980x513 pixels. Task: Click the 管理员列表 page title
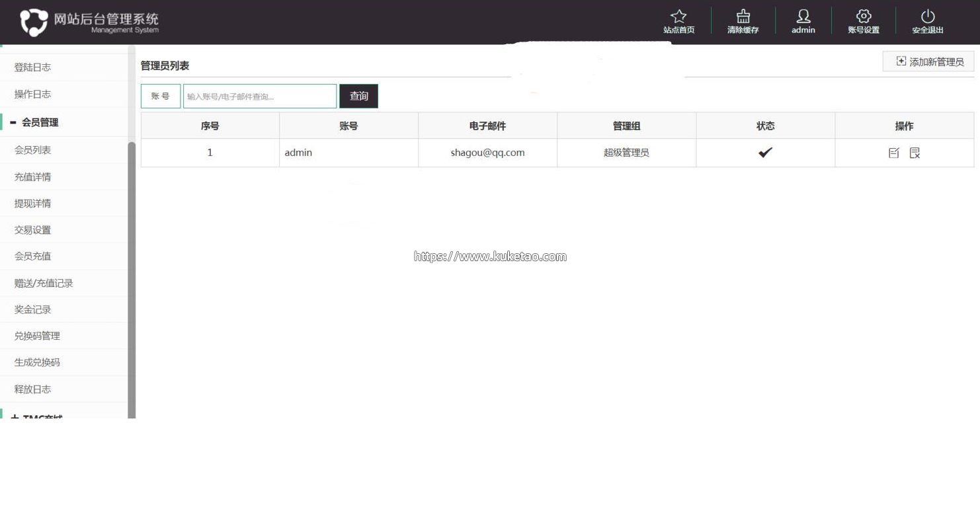click(x=165, y=65)
